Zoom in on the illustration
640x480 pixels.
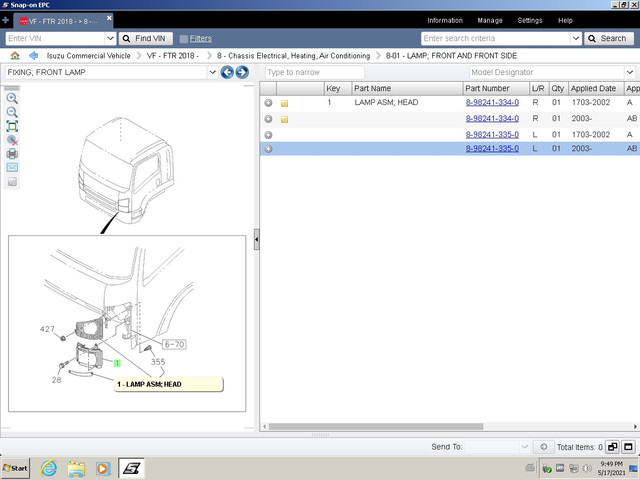(x=12, y=98)
